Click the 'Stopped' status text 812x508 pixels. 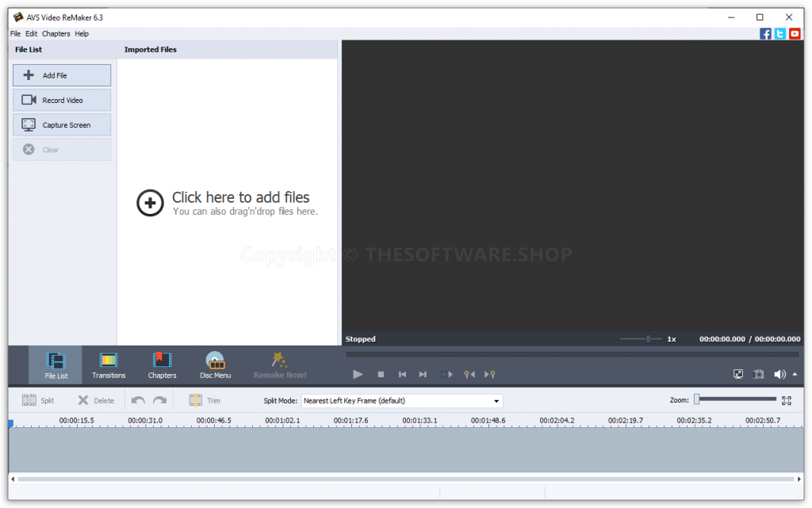point(361,339)
